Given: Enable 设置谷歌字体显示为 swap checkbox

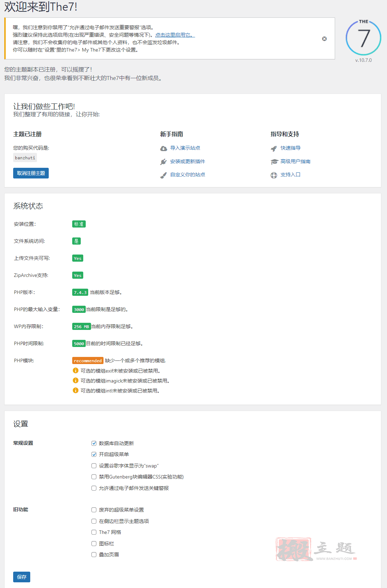Looking at the screenshot, I should (94, 466).
